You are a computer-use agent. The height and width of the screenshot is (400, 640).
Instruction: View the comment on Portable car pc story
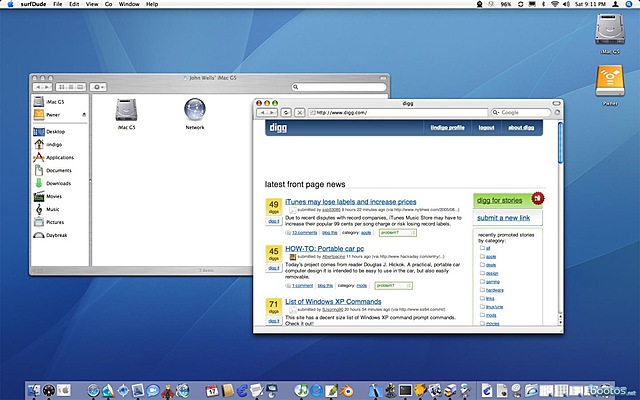(x=302, y=286)
